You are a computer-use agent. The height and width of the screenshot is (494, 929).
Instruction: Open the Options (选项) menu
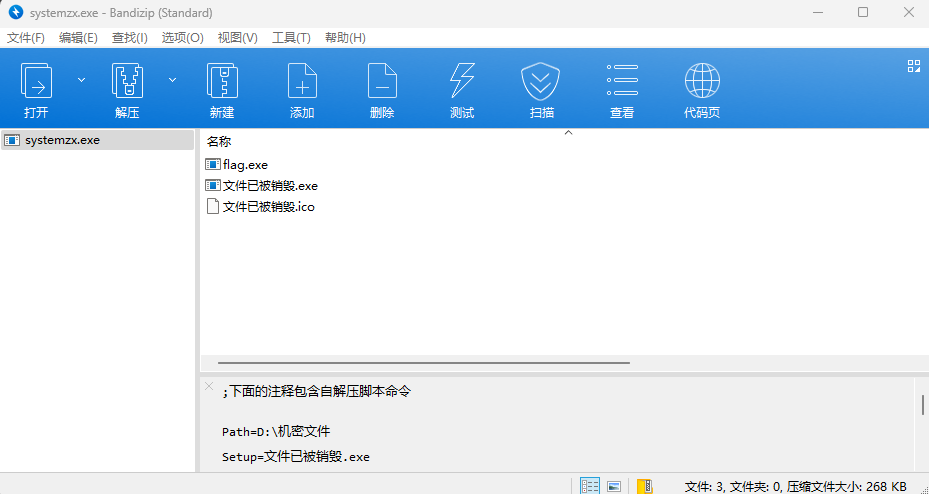[x=182, y=38]
